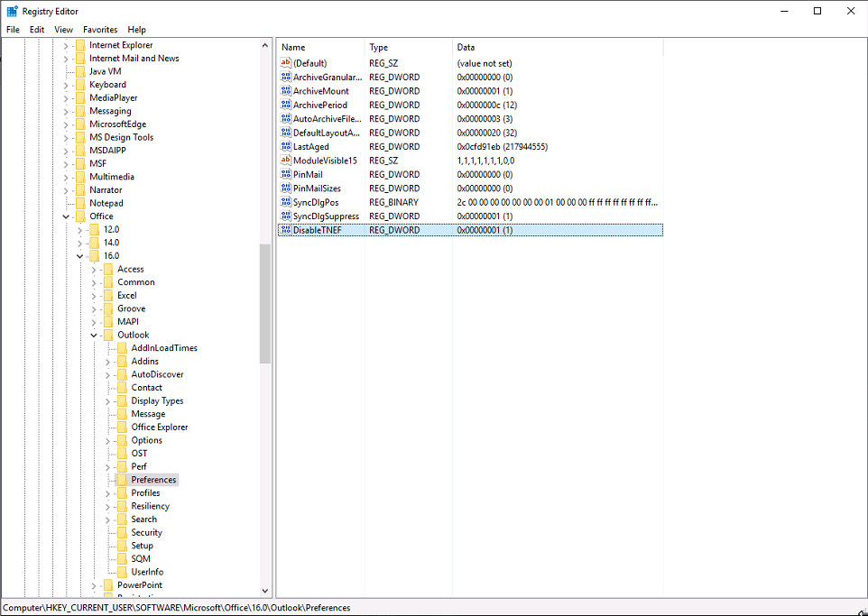Screen dimensions: 868x616
Task: Minimize the Registry Editor window
Action: pos(784,11)
